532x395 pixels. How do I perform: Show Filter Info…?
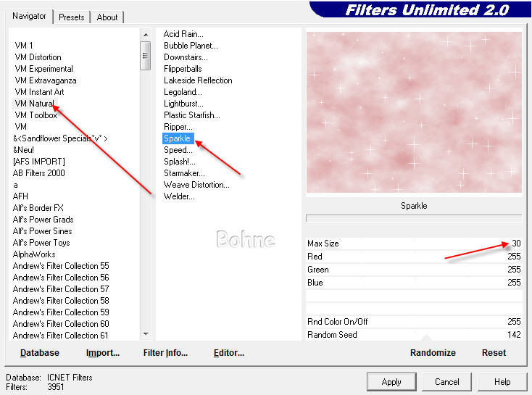[165, 353]
